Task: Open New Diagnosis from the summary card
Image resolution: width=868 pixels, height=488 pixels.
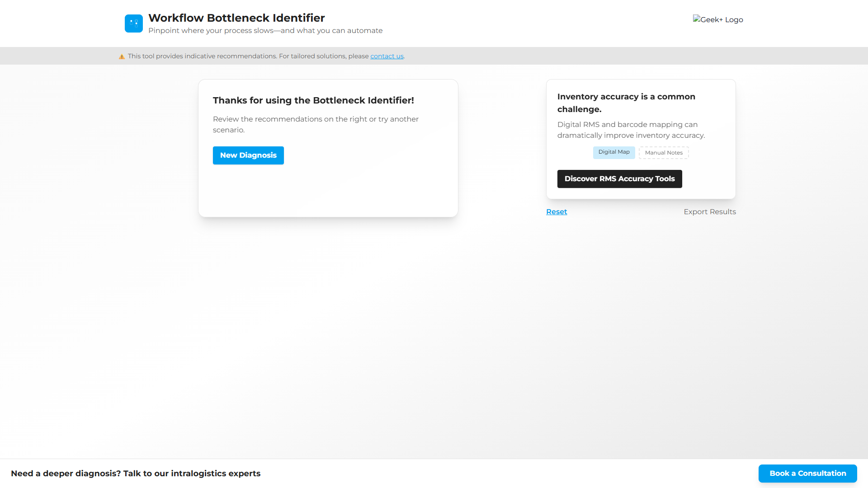Action: click(x=248, y=155)
